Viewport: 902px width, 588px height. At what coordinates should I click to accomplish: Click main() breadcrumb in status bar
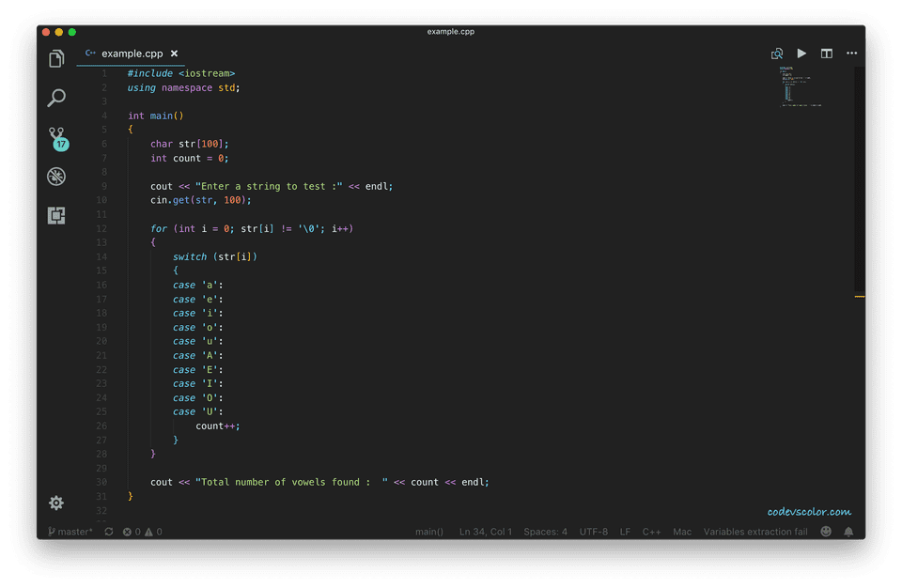[429, 531]
